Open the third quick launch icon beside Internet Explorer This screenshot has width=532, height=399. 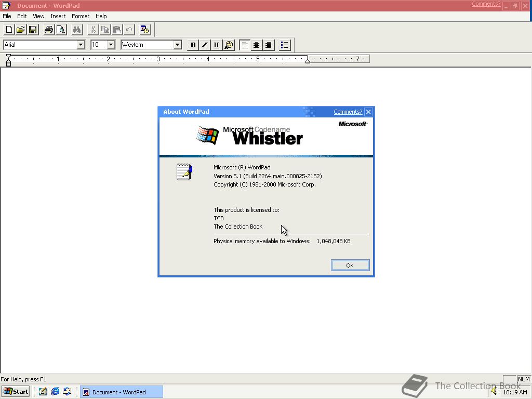(67, 392)
